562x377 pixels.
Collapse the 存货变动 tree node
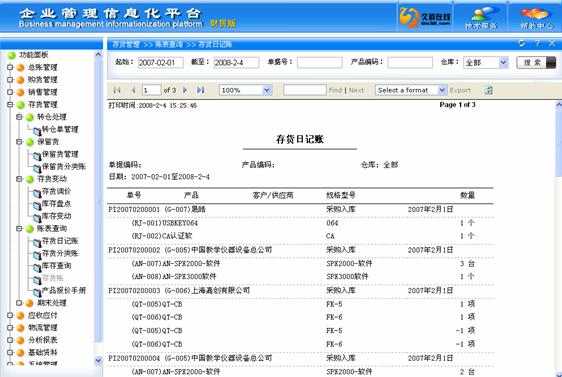tap(19, 179)
